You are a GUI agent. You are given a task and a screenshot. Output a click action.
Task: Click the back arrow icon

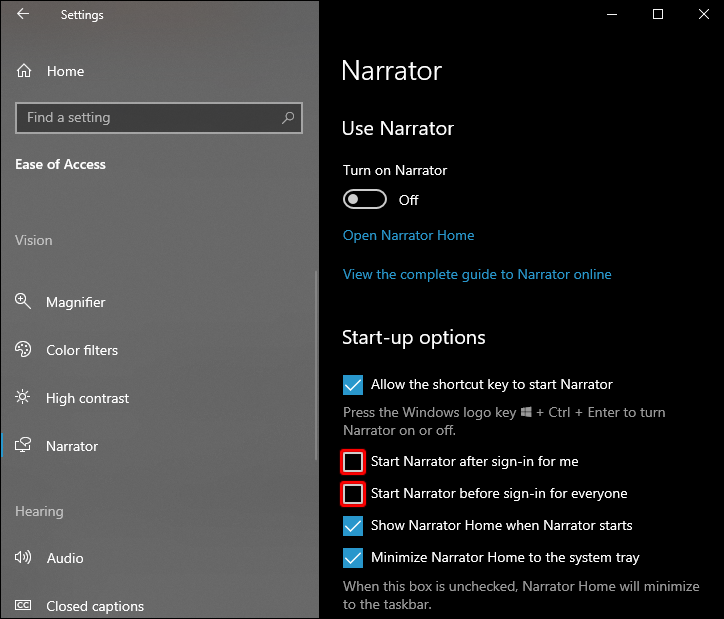pyautogui.click(x=23, y=14)
